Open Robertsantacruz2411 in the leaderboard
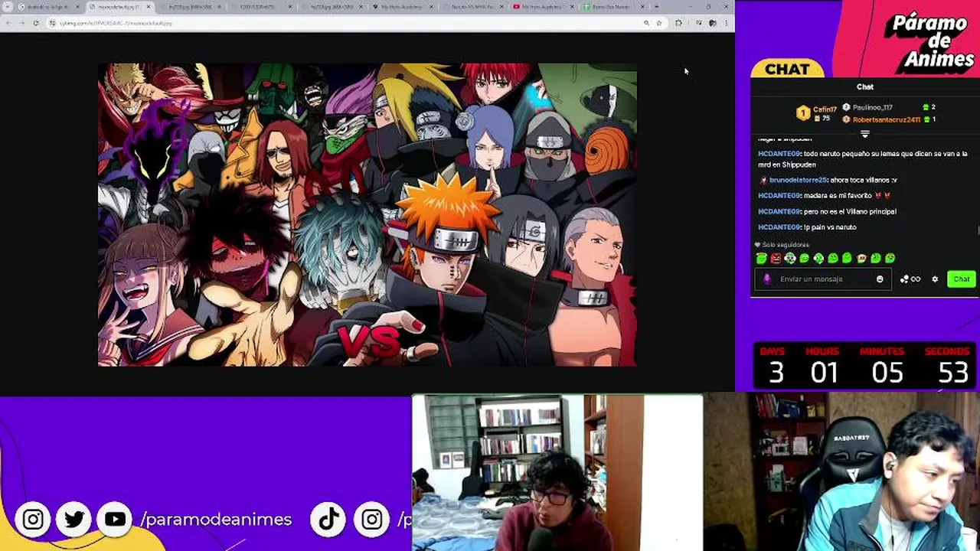Screen dimensions: 980x551 coord(887,119)
